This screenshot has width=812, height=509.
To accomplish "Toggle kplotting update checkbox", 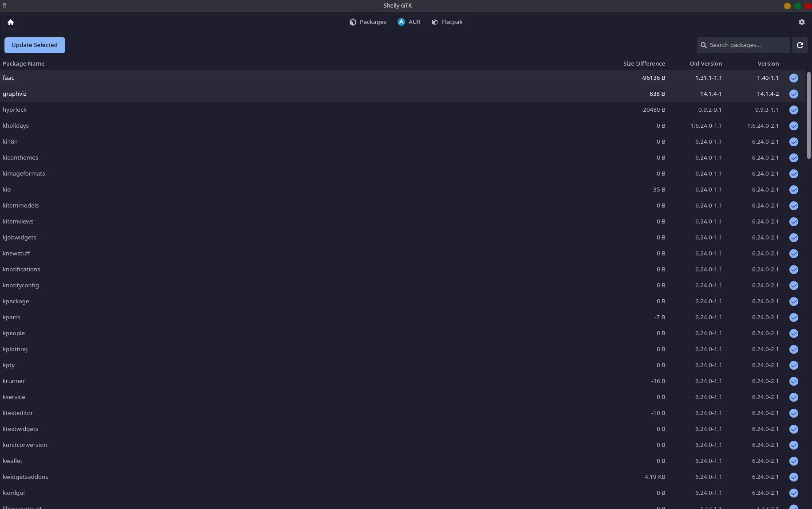I will click(794, 349).
